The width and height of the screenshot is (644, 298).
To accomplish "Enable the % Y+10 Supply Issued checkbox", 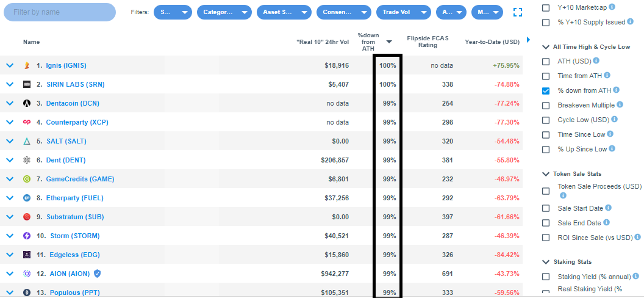I will 546,23.
